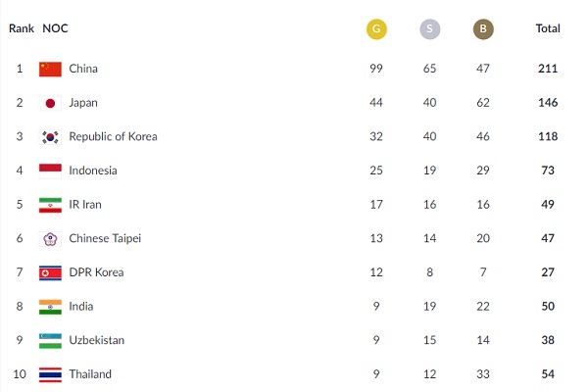Open the China country link
588x392 pixels.
tap(83, 69)
